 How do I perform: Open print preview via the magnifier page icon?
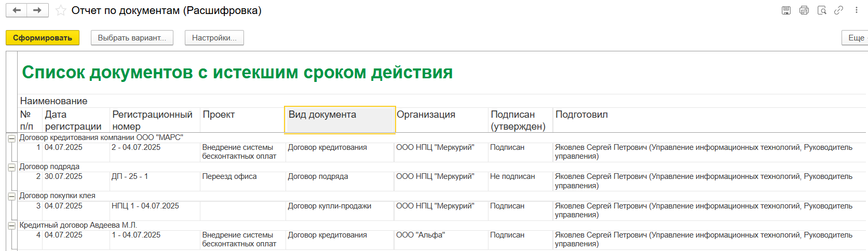point(821,10)
